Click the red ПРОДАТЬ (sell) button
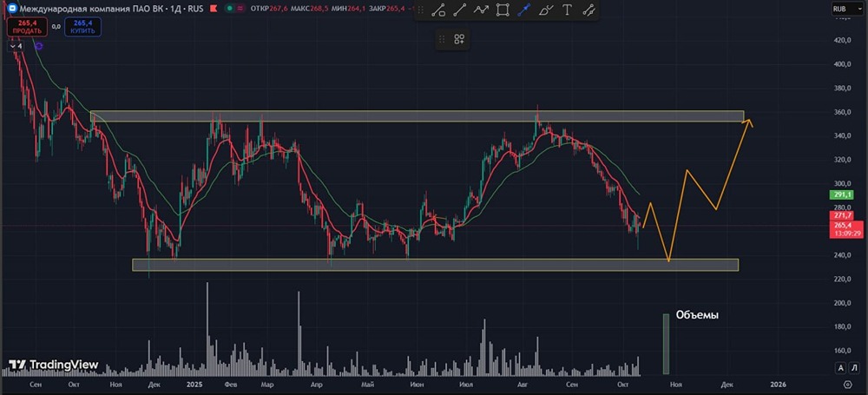868x395 pixels. pyautogui.click(x=27, y=27)
